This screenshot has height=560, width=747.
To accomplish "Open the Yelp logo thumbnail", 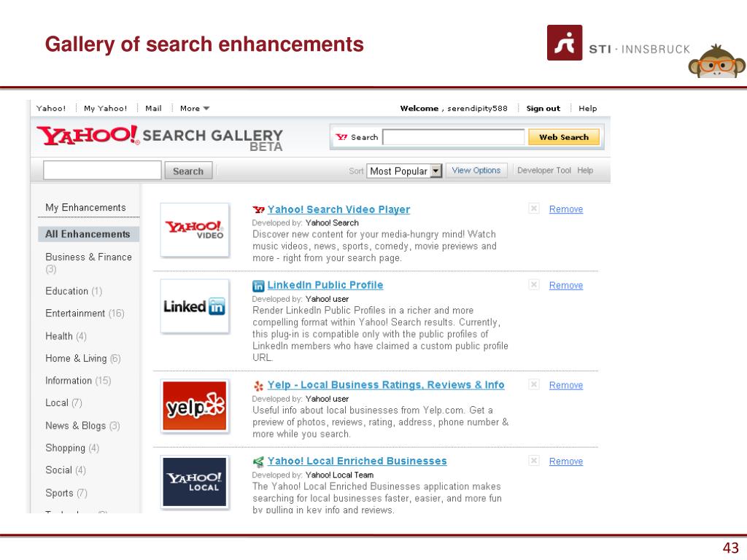I will 194,406.
